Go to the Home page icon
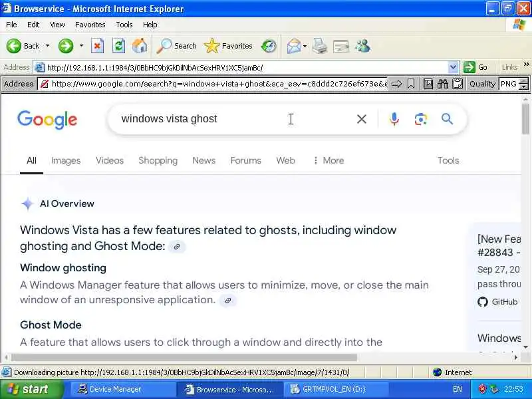Viewport: 532px width, 399px height. point(140,46)
